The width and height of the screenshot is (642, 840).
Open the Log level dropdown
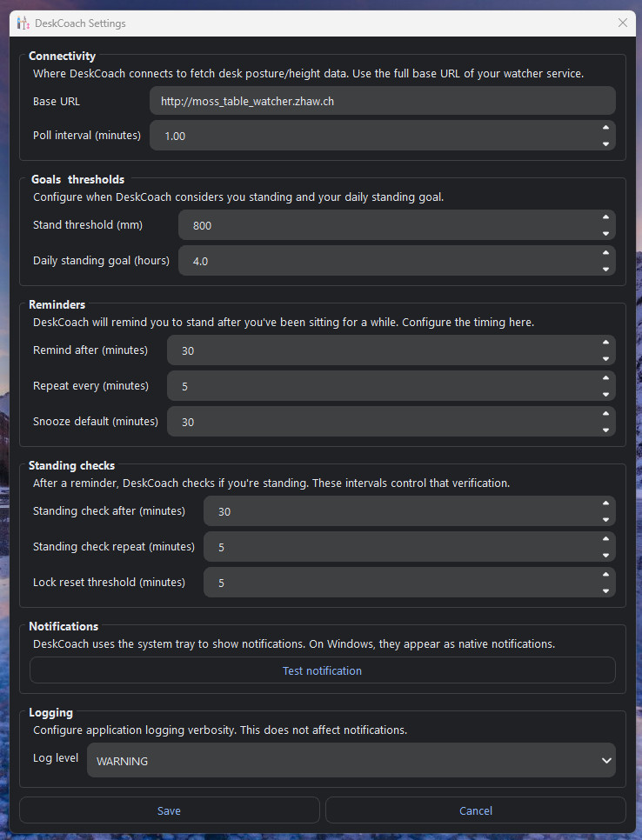(351, 761)
